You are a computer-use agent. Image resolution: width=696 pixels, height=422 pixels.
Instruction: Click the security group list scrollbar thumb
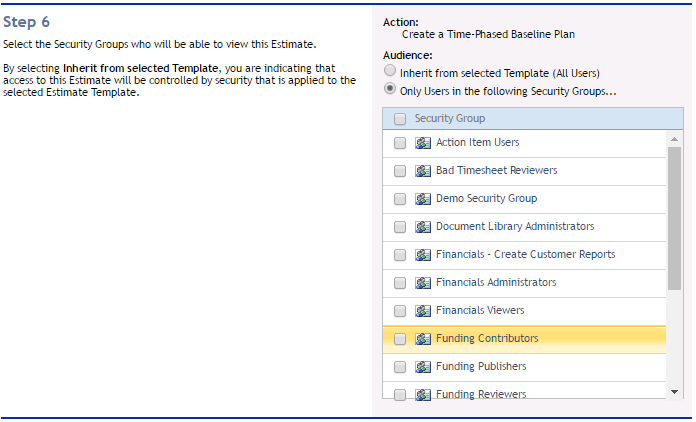pos(674,218)
